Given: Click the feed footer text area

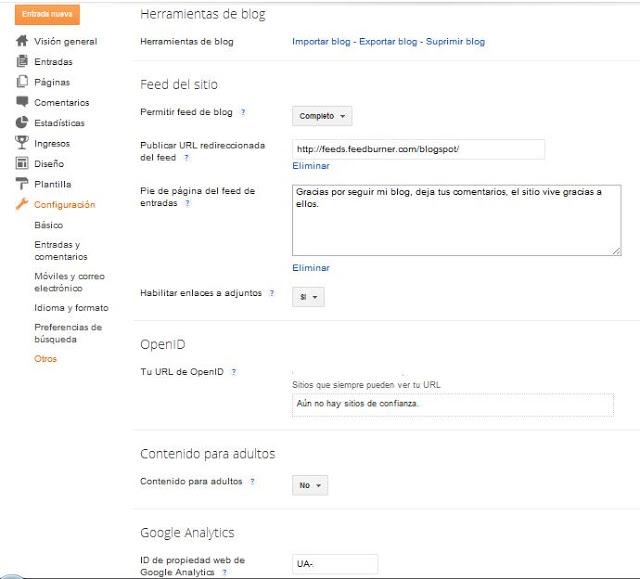Looking at the screenshot, I should click(457, 220).
